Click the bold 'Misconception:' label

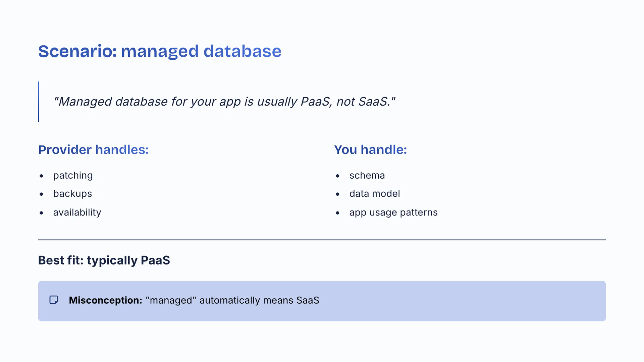click(105, 300)
